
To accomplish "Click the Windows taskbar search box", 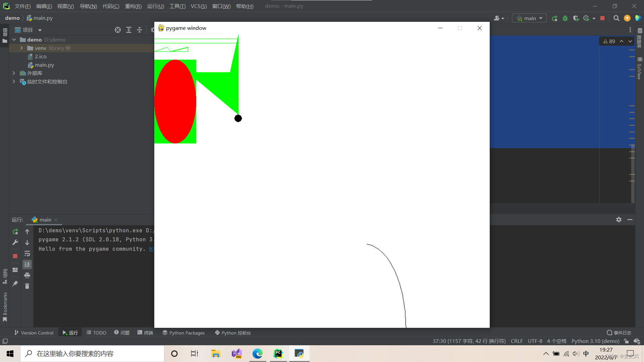I will 92,354.
